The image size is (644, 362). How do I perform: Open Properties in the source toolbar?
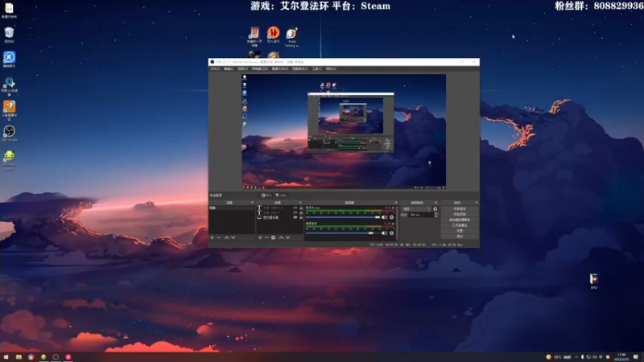coord(266,195)
